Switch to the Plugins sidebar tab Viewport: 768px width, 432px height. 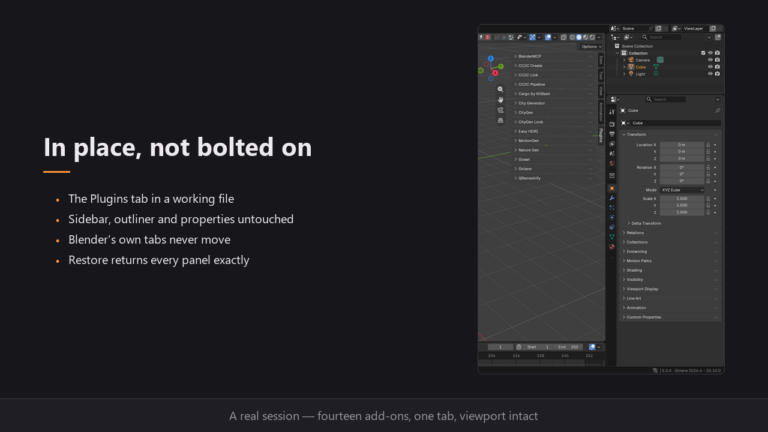point(601,135)
